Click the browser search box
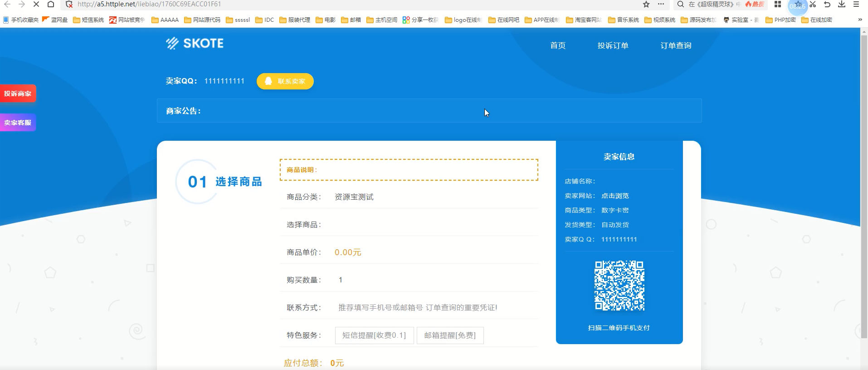868x370 pixels. (x=714, y=4)
